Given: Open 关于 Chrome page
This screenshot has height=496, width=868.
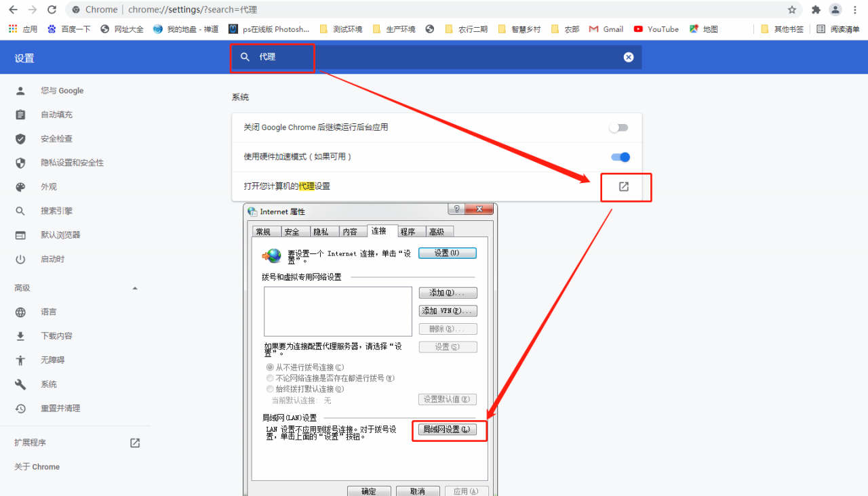Looking at the screenshot, I should coord(37,467).
